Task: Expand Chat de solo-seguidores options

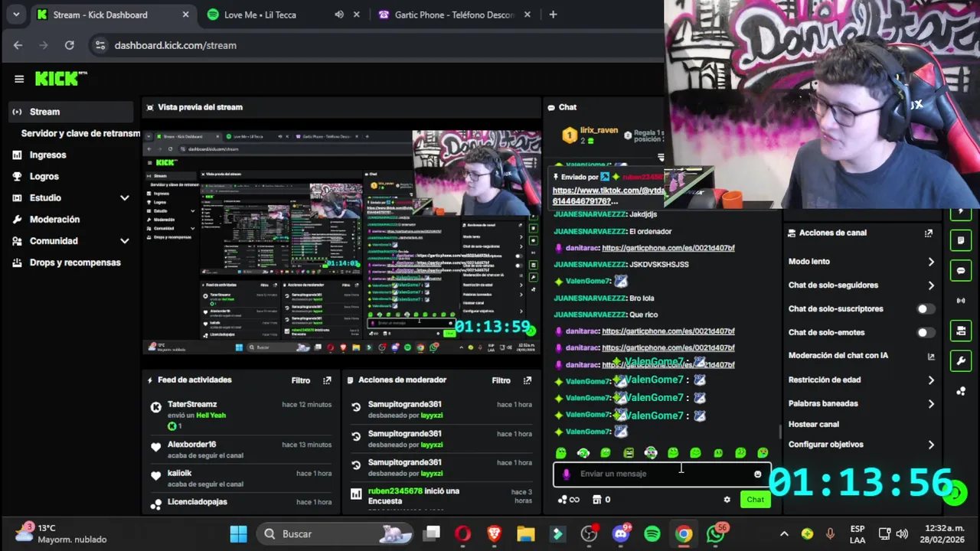Action: coord(931,285)
